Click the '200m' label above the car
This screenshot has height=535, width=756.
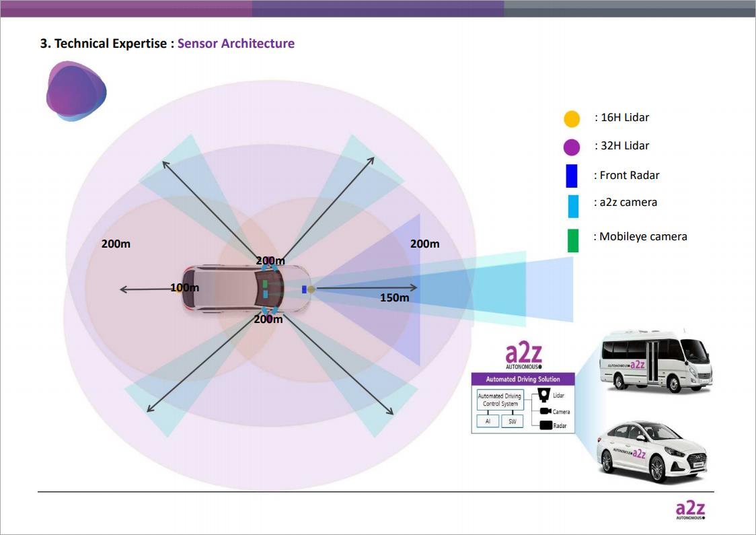pyautogui.click(x=270, y=260)
